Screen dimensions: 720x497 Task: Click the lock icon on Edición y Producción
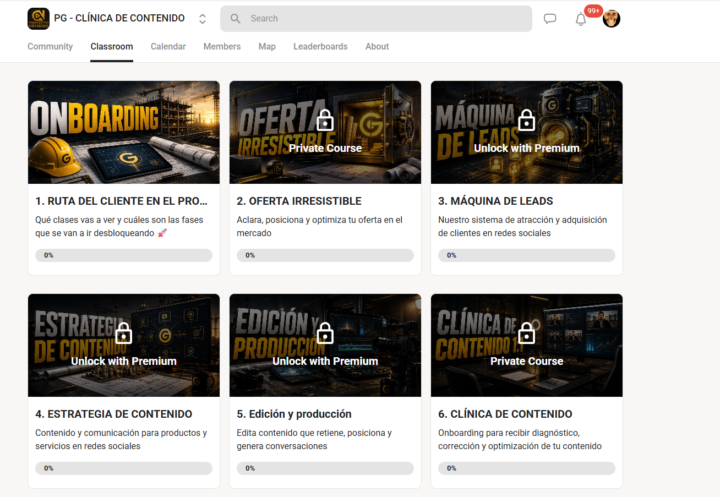click(x=325, y=333)
